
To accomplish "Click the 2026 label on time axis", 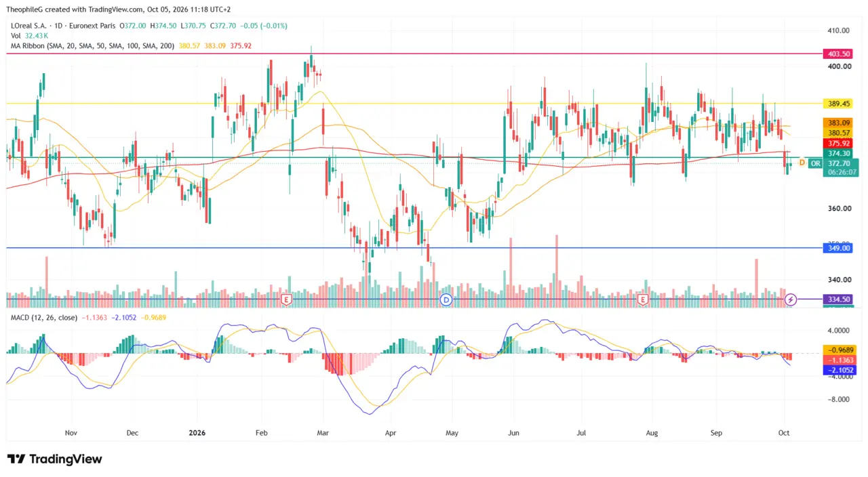I will pyautogui.click(x=197, y=432).
